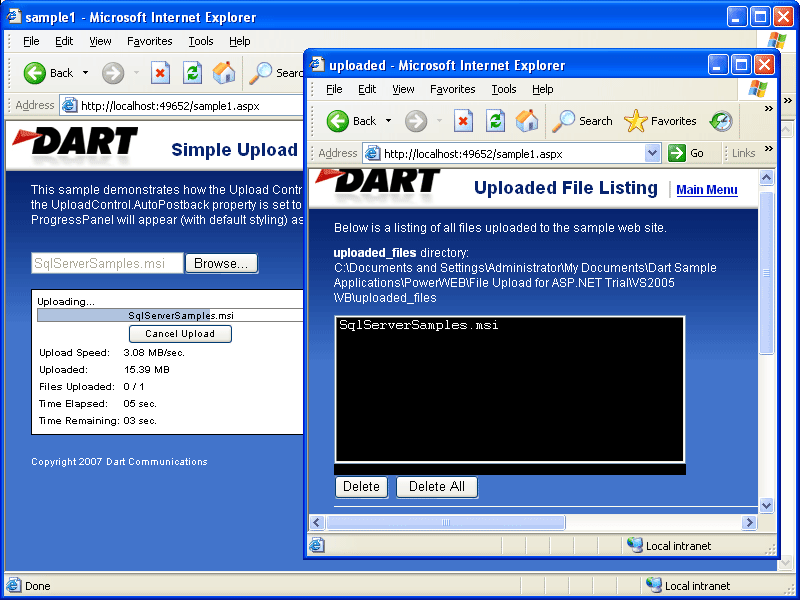Open Search in uploaded window toolbar

[582, 121]
